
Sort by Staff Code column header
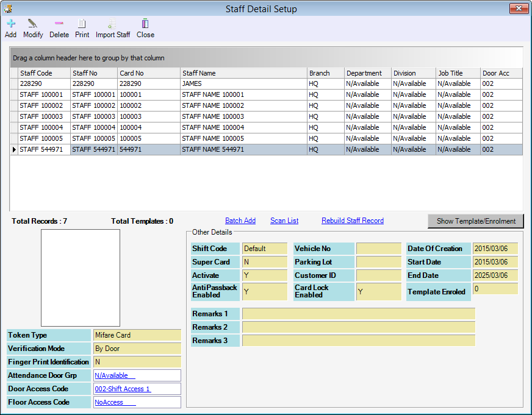point(43,73)
